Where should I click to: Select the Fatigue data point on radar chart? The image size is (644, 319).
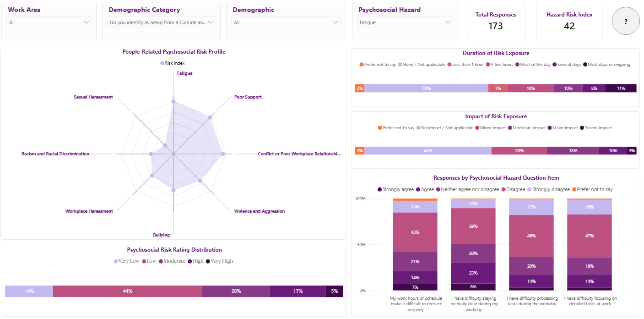pyautogui.click(x=173, y=101)
